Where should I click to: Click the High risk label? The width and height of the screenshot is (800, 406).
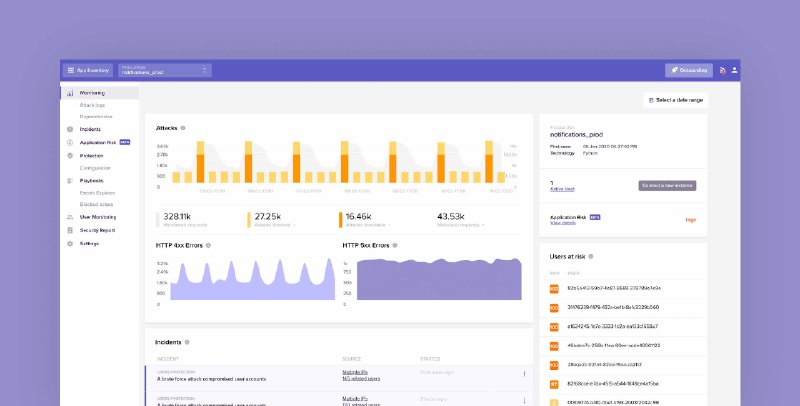(x=691, y=220)
